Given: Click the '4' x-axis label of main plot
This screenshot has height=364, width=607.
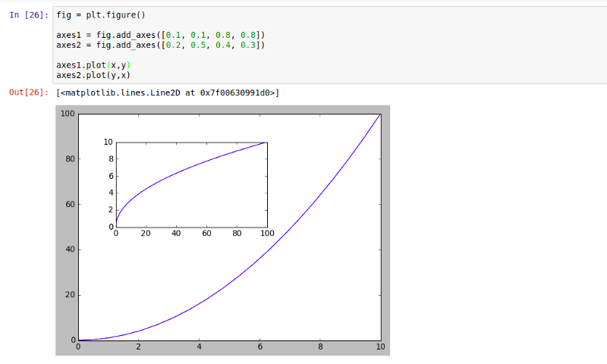Looking at the screenshot, I should [x=199, y=347].
